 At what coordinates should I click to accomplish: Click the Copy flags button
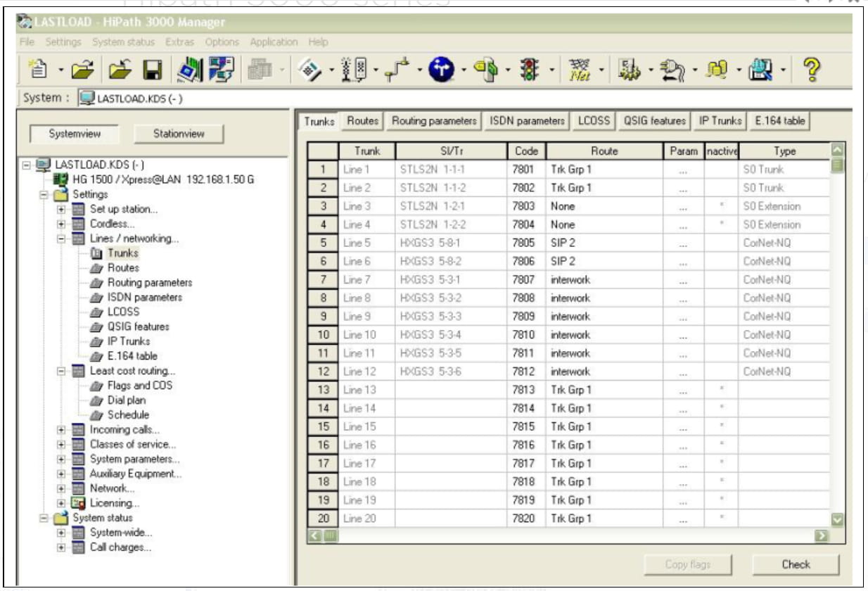click(x=687, y=564)
